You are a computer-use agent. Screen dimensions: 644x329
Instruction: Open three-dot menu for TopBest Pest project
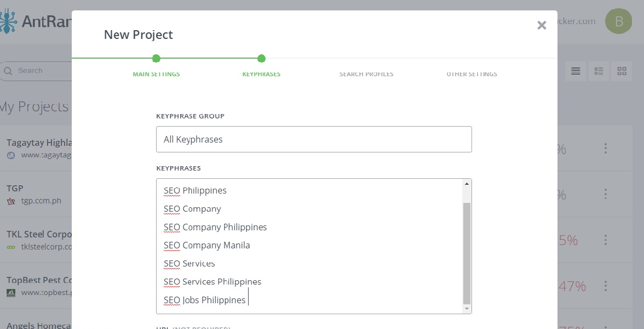tap(606, 286)
